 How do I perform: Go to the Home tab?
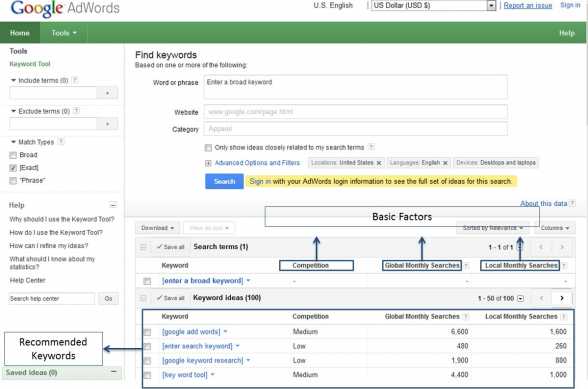(x=20, y=33)
